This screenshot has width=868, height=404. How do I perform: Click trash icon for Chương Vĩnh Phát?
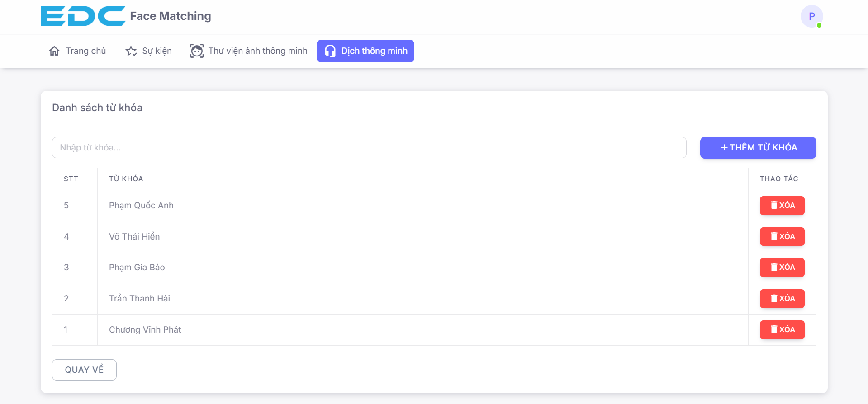[x=774, y=329]
